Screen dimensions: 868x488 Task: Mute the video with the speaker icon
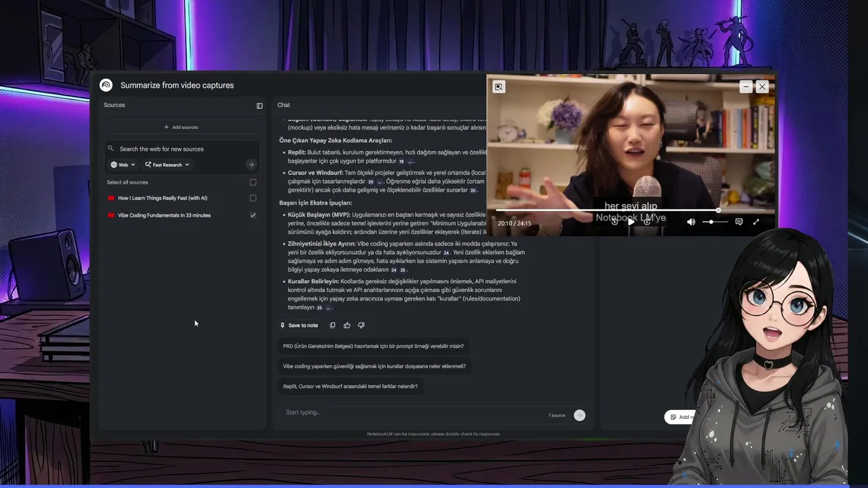(x=691, y=222)
